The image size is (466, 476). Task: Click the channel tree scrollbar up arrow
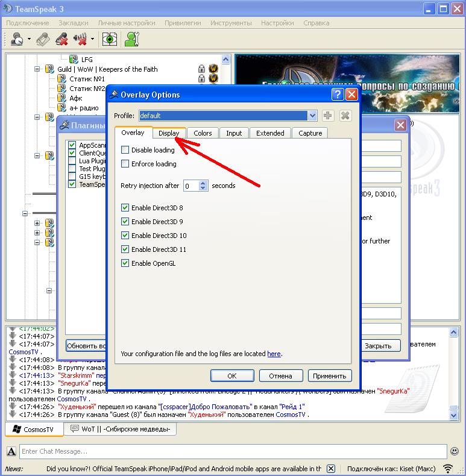pos(225,59)
